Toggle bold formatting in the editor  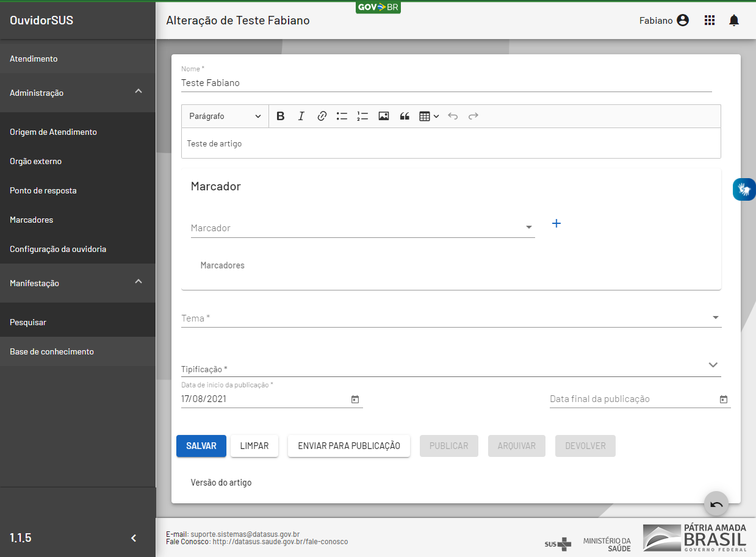pos(281,116)
